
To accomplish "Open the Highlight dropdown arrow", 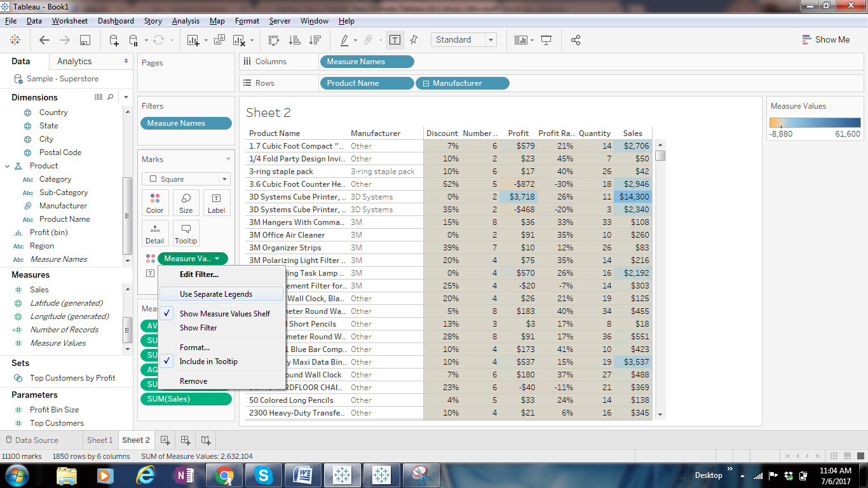I will pos(355,40).
